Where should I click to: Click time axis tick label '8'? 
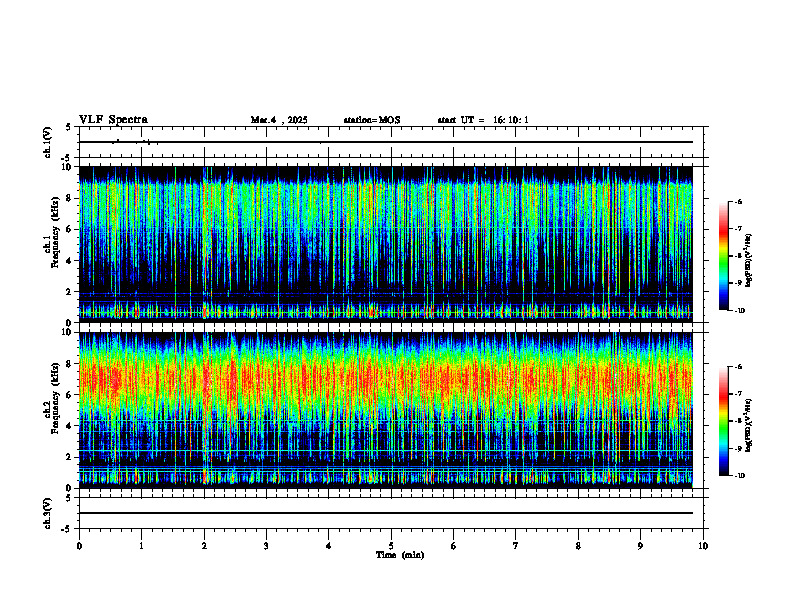(578, 546)
